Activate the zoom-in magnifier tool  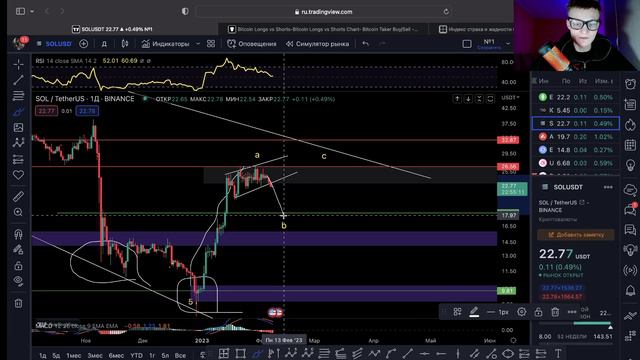(x=18, y=212)
